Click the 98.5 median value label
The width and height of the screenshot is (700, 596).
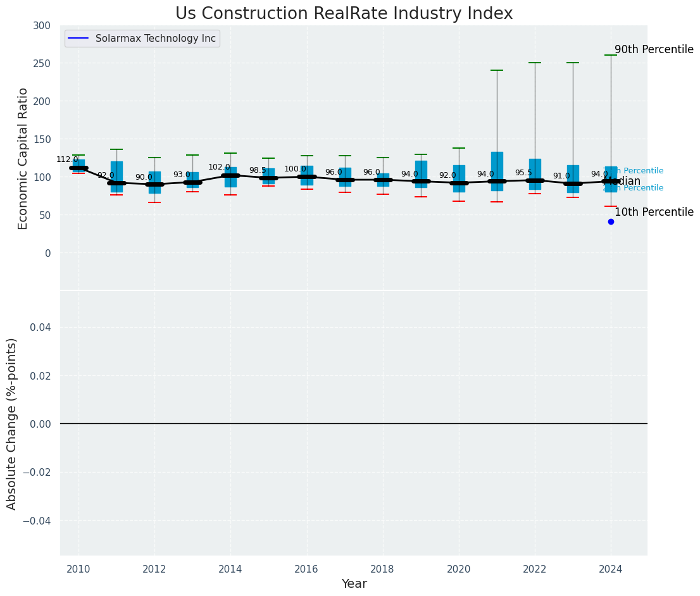[x=258, y=170]
